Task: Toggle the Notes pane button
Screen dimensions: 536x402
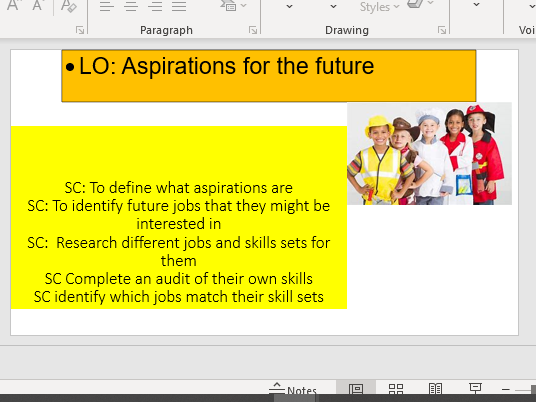Action: [293, 389]
